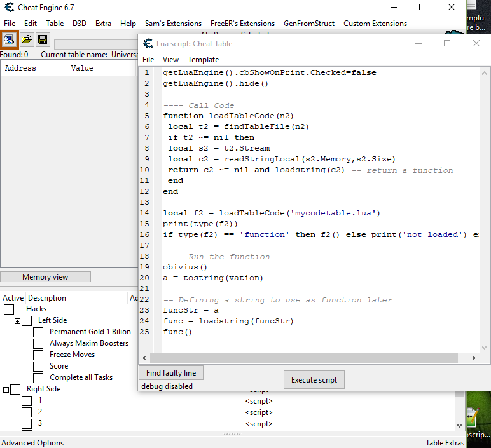This screenshot has height=448, width=491.
Task: Click the Cheat Engine logo in title bar
Action: 10,7
